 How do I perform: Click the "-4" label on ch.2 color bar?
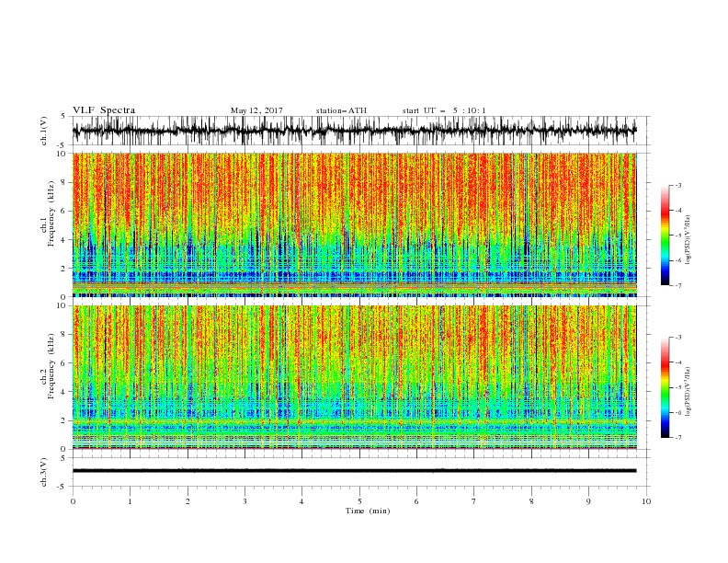point(677,362)
